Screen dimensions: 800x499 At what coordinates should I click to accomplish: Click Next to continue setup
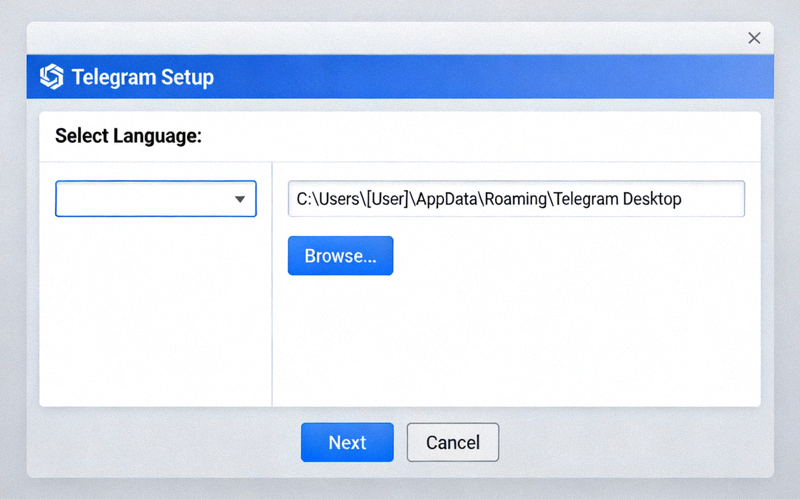pyautogui.click(x=347, y=442)
